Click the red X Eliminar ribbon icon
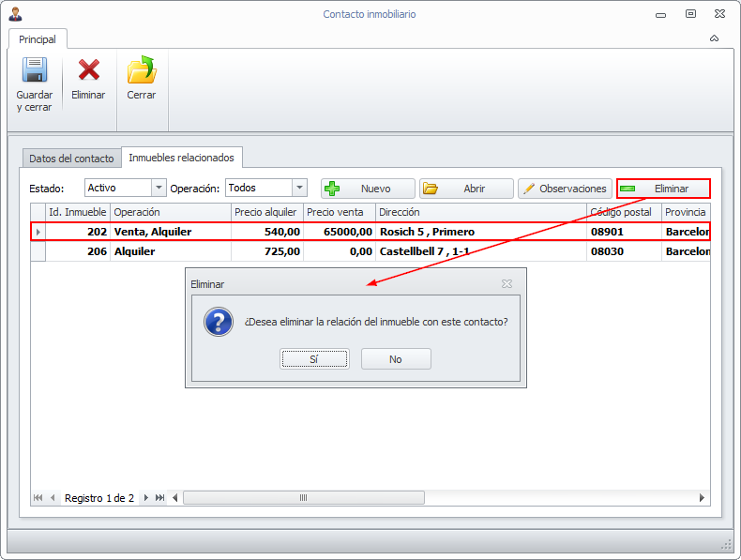 88,70
